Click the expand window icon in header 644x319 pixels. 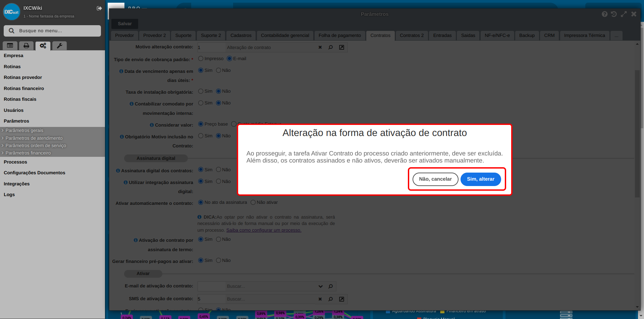click(624, 14)
